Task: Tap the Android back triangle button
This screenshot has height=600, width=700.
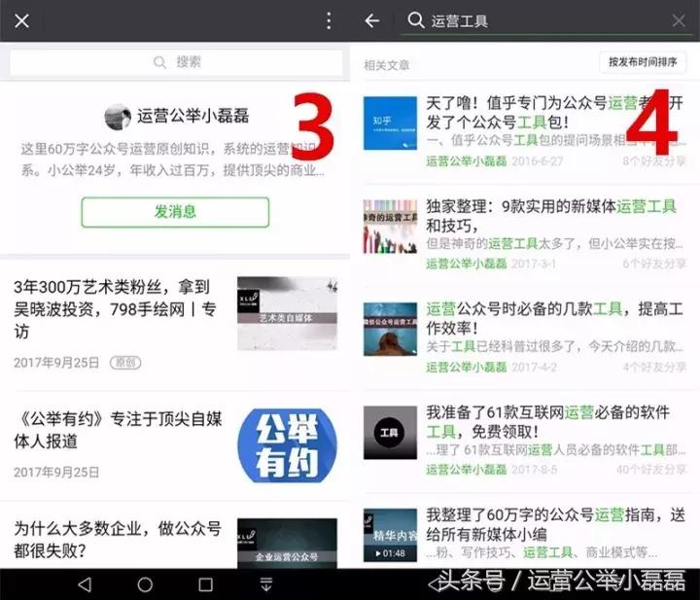Action: click(x=85, y=584)
